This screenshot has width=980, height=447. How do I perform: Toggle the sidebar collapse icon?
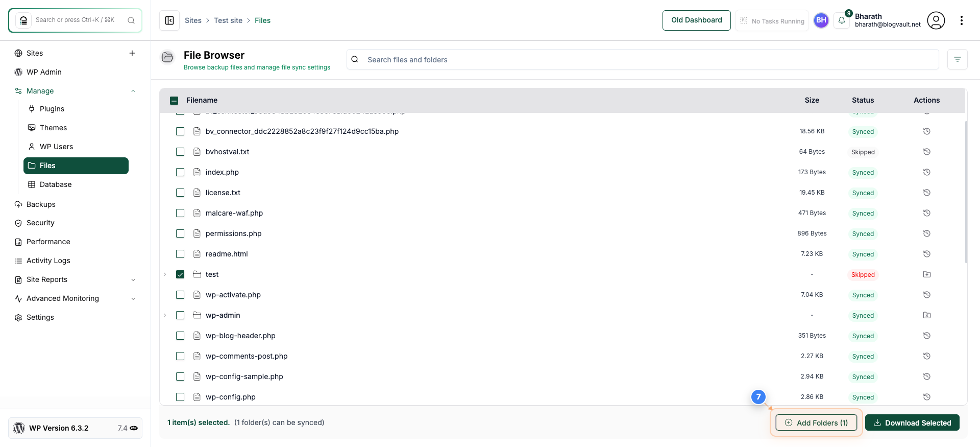[x=169, y=20]
